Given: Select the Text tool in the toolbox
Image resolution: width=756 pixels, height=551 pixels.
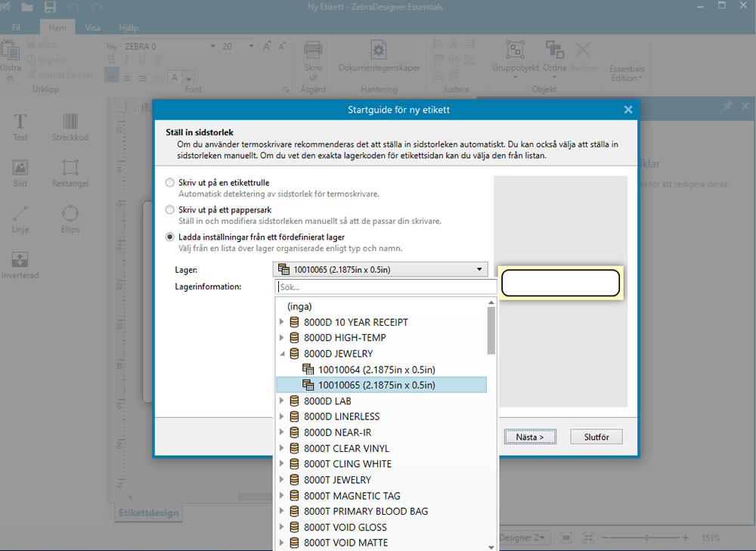Looking at the screenshot, I should (x=20, y=126).
